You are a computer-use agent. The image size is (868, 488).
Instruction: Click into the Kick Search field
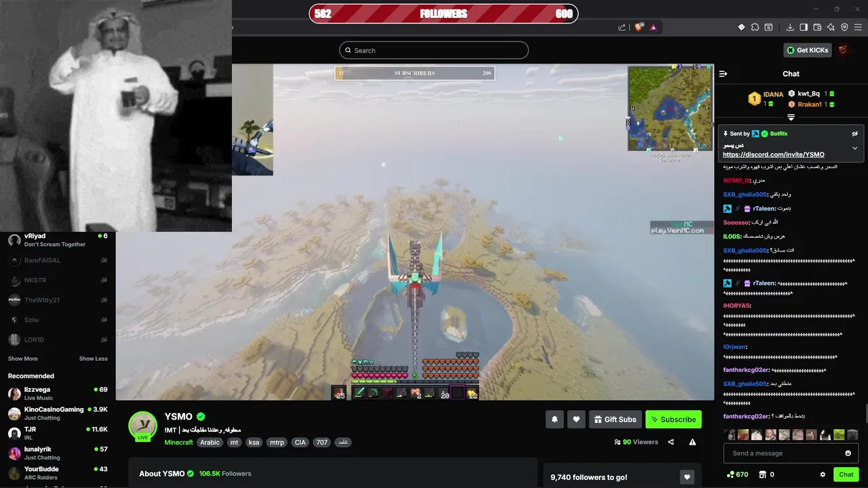[434, 50]
